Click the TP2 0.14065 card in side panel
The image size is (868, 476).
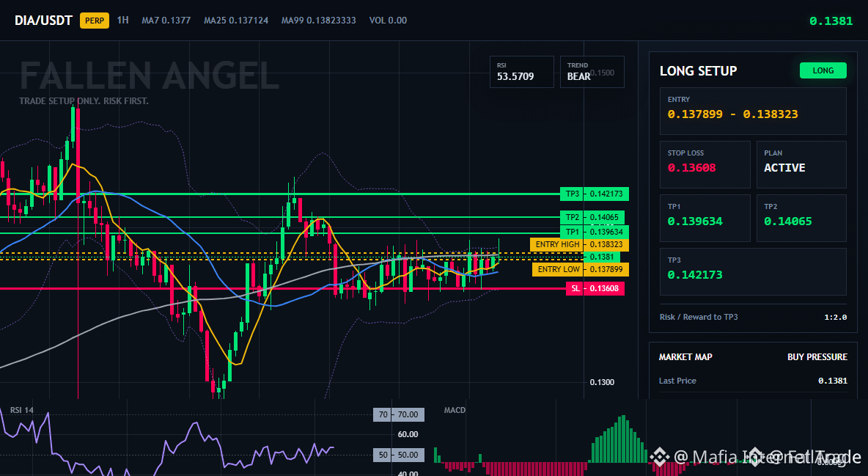point(801,218)
